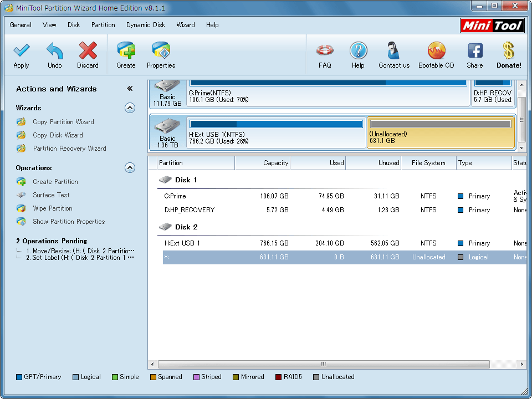Select the C:Prime row in the partition list
This screenshot has height=399, width=532.
point(344,196)
